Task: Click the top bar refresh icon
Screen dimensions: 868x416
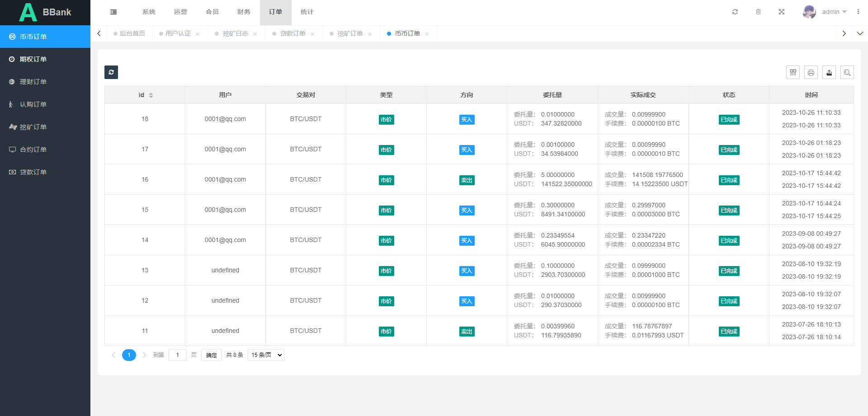Action: point(735,12)
